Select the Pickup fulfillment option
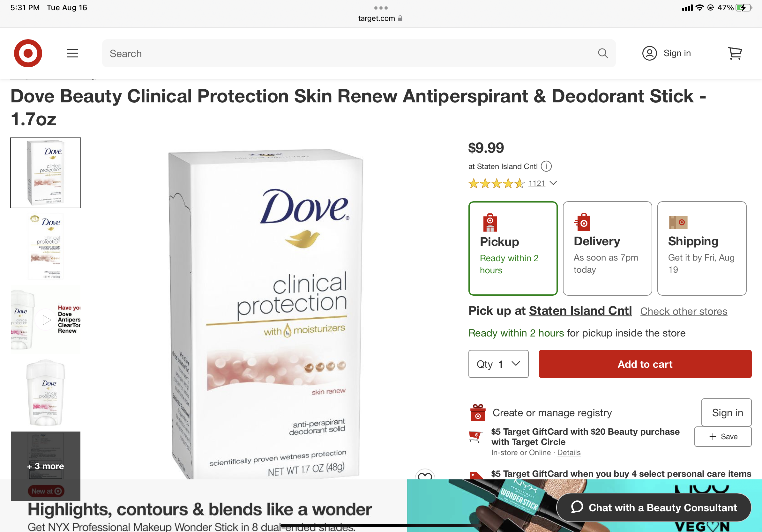Viewport: 762px width, 532px height. click(x=513, y=248)
